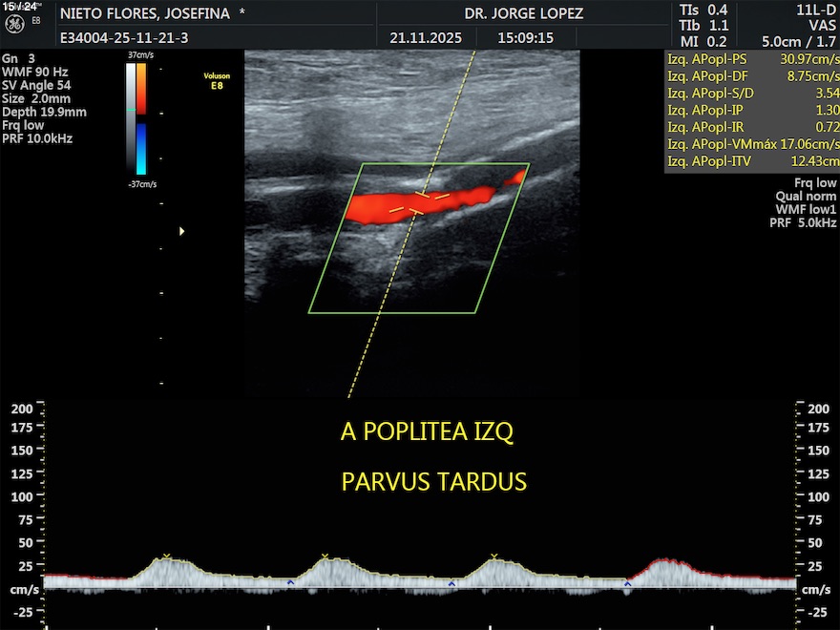Click the second peak systolic X marker on waveform
840x630 pixels.
325,556
